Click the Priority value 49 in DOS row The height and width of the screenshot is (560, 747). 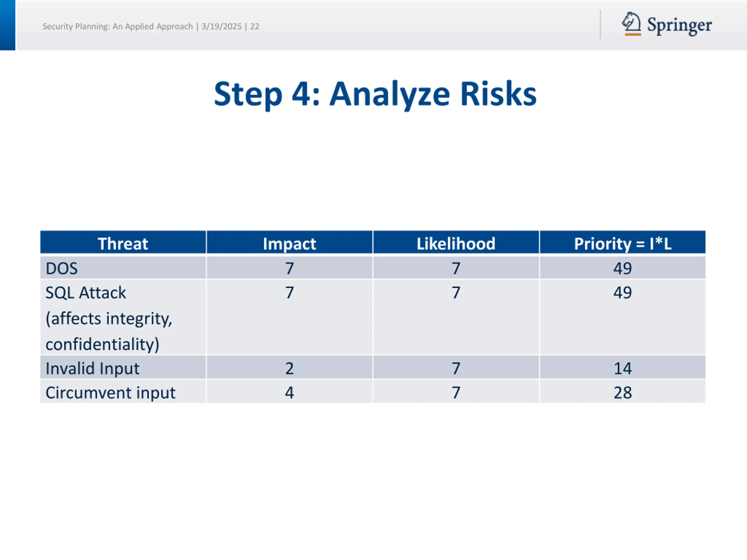point(623,268)
